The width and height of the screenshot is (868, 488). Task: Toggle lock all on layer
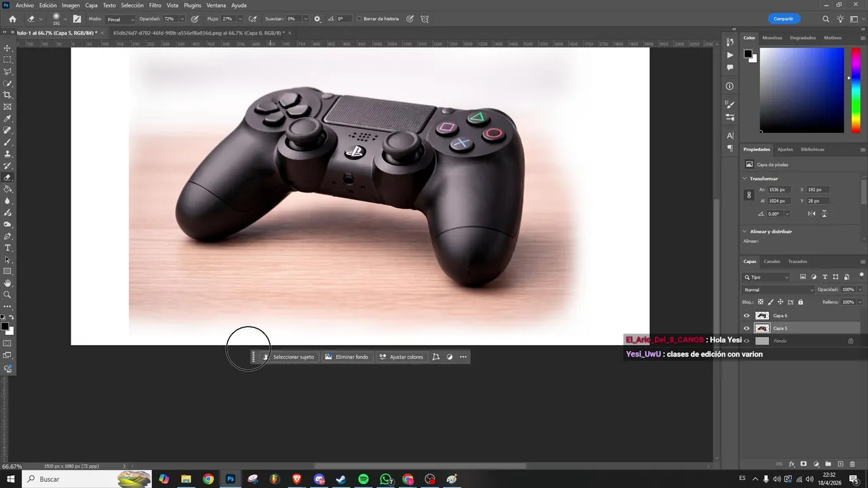pyautogui.click(x=800, y=302)
